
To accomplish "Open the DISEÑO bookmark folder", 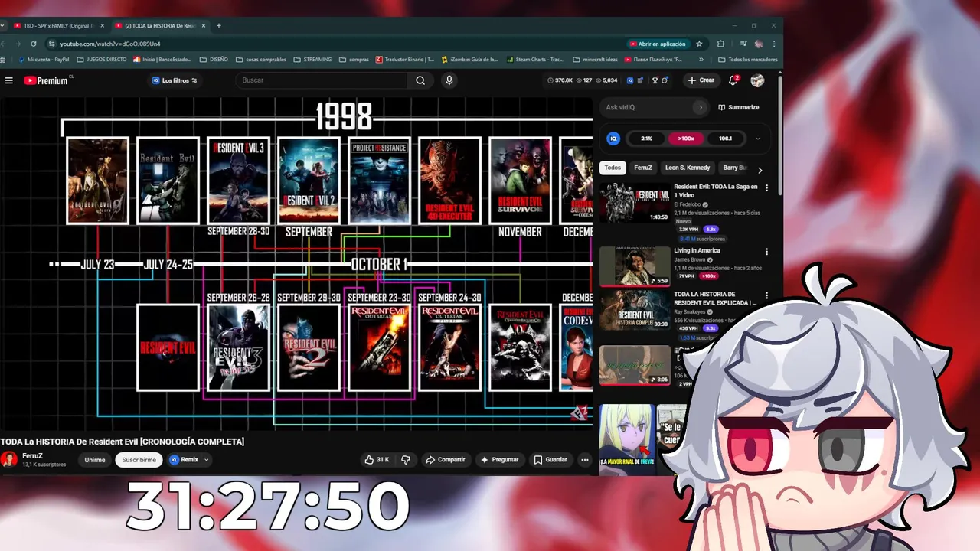I will [214, 59].
